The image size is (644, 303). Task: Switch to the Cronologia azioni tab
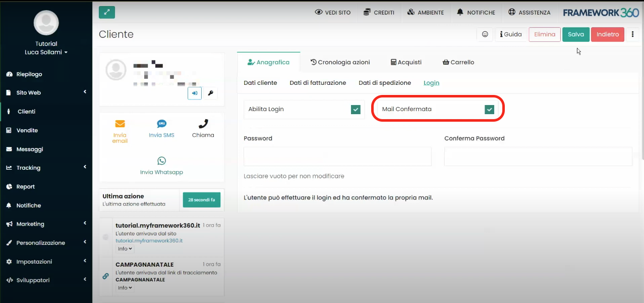click(x=340, y=62)
